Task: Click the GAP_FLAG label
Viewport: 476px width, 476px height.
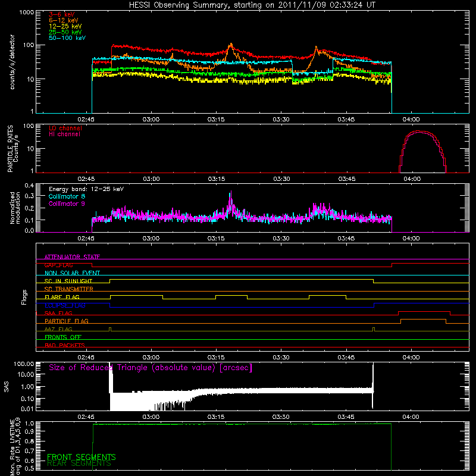Action: 58,265
